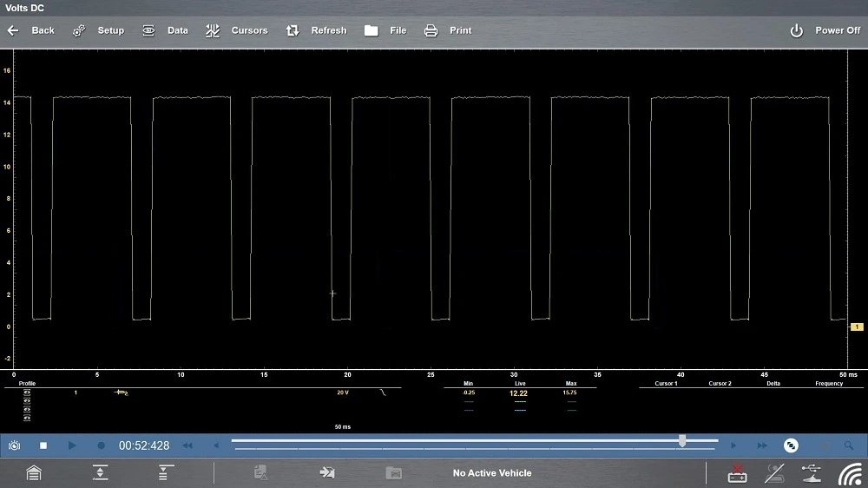This screenshot has height=488, width=868.
Task: Click the rewind double-arrow button
Action: point(187,445)
